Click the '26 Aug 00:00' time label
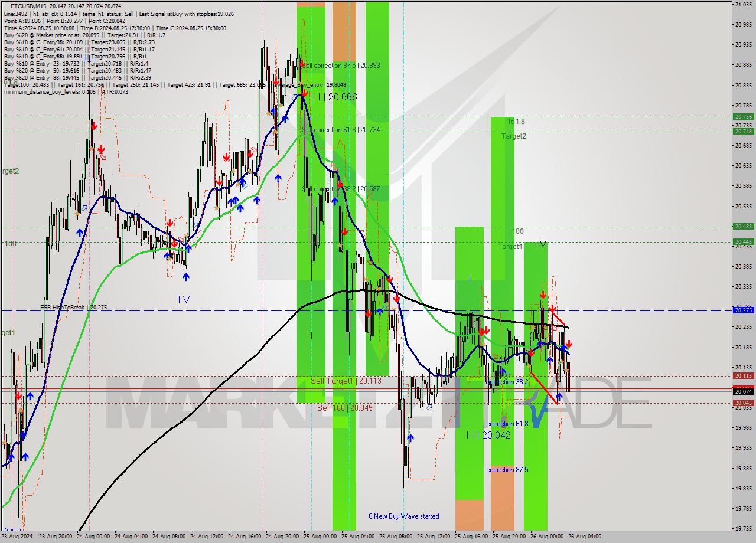Screen dimensions: 756x543 [x=547, y=537]
